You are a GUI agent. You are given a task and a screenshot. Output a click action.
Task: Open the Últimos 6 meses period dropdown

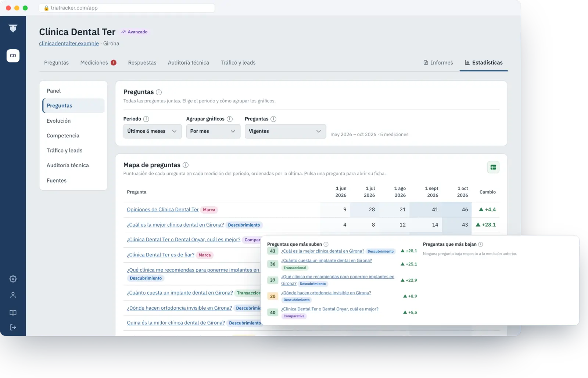153,131
